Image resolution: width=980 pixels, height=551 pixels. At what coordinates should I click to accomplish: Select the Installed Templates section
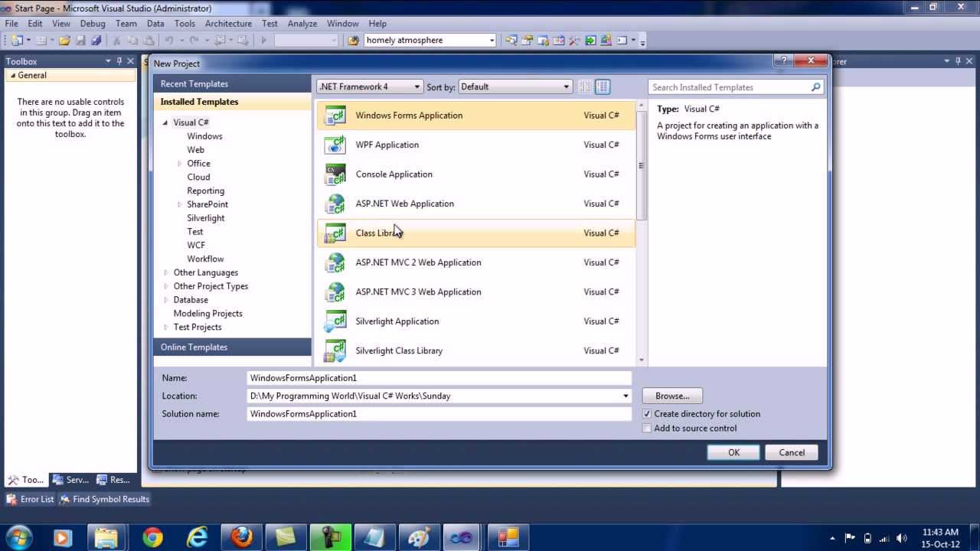(233, 102)
